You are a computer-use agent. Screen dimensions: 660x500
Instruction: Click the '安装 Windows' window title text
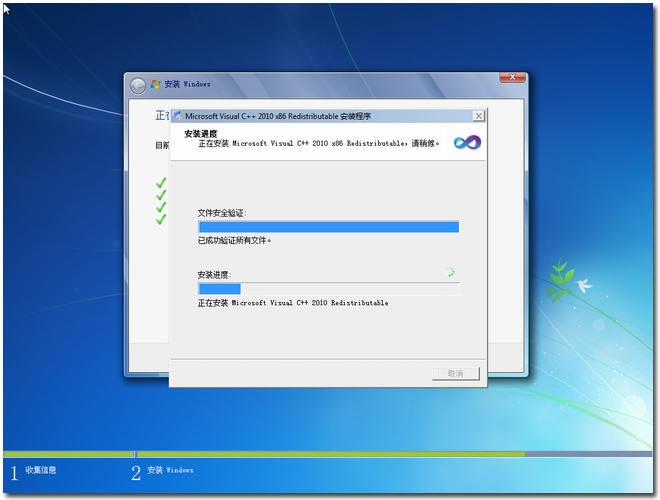tap(187, 84)
